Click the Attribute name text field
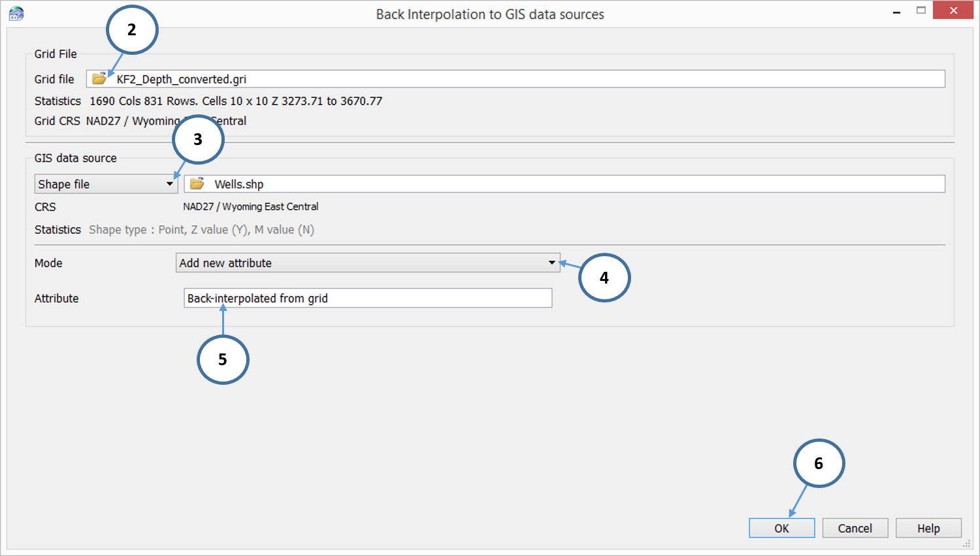 [368, 298]
